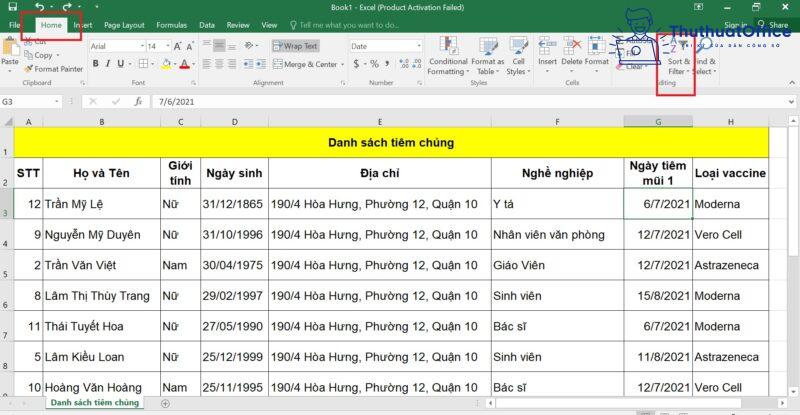
Task: Toggle Middle Align in the Alignment group
Action: (x=219, y=46)
